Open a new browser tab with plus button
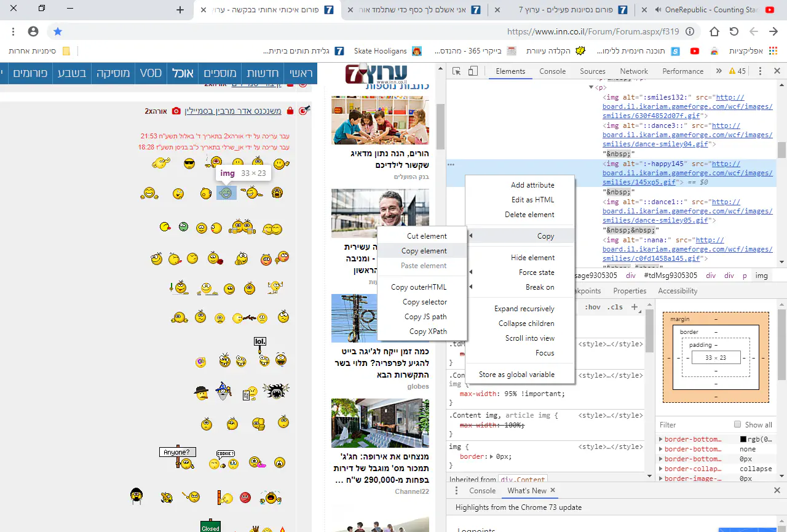Screen dimensions: 787x532 pos(180,10)
